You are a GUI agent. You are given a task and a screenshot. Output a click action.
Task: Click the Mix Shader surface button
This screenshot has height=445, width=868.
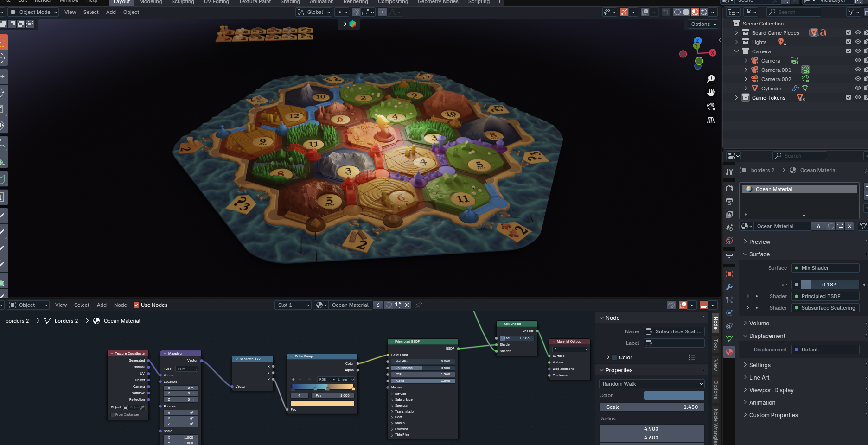pyautogui.click(x=825, y=268)
